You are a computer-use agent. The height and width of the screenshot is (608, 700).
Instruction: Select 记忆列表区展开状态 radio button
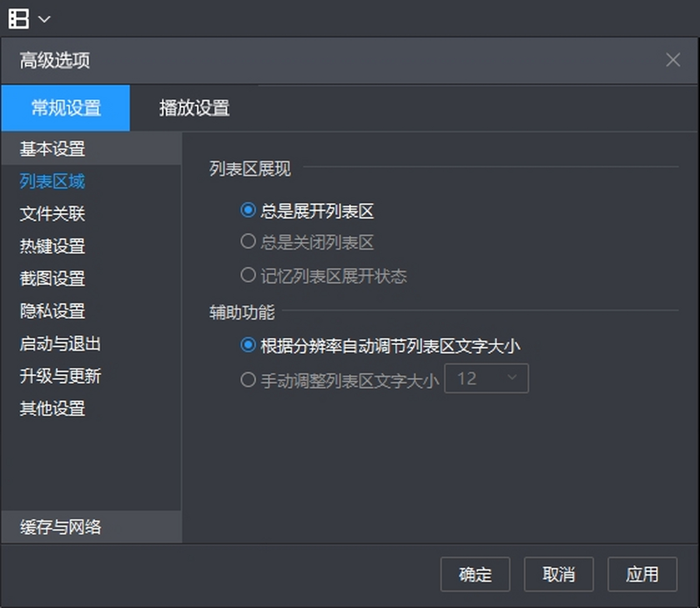click(249, 275)
